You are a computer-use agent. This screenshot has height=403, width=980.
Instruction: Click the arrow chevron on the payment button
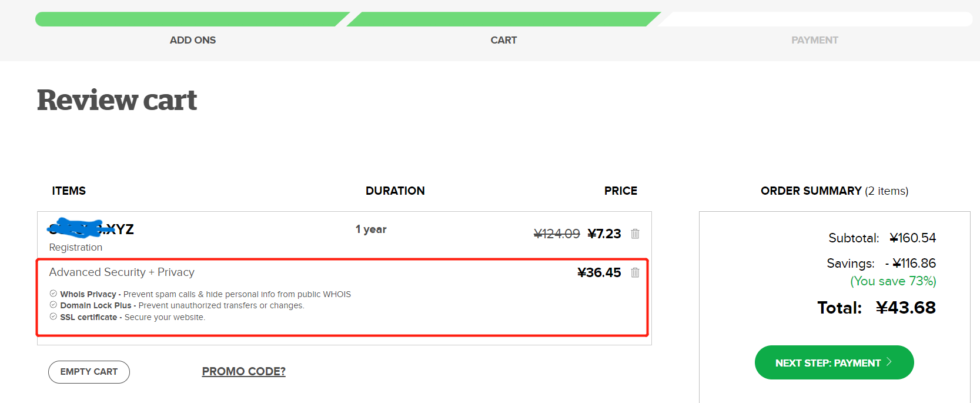[x=889, y=362]
